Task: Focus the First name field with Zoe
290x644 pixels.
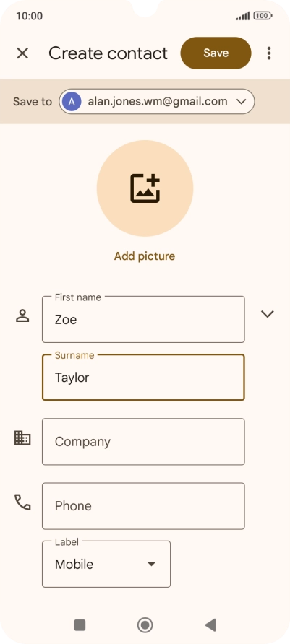Action: (x=143, y=319)
